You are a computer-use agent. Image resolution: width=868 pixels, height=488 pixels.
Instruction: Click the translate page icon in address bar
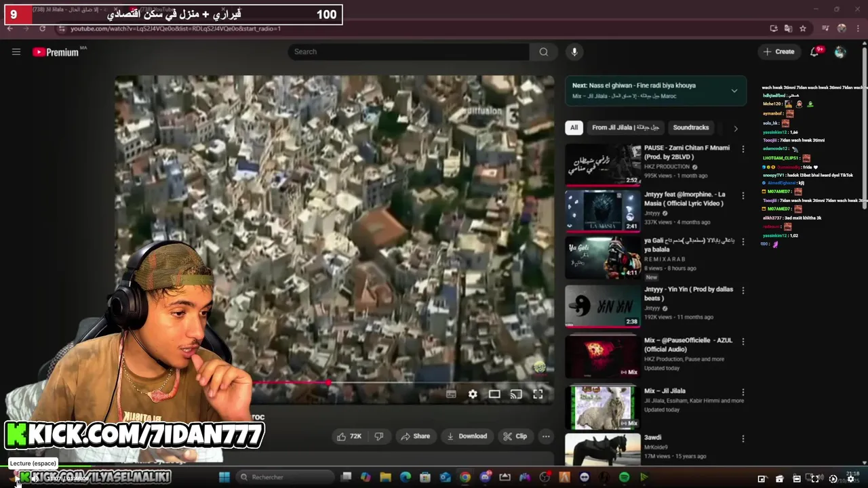click(788, 28)
